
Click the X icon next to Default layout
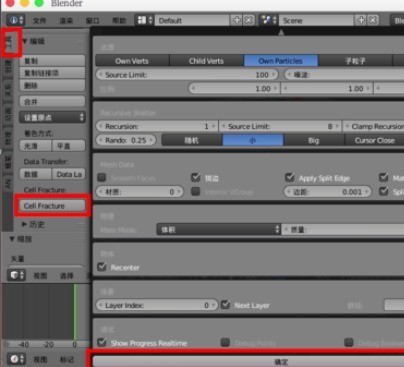(x=249, y=20)
